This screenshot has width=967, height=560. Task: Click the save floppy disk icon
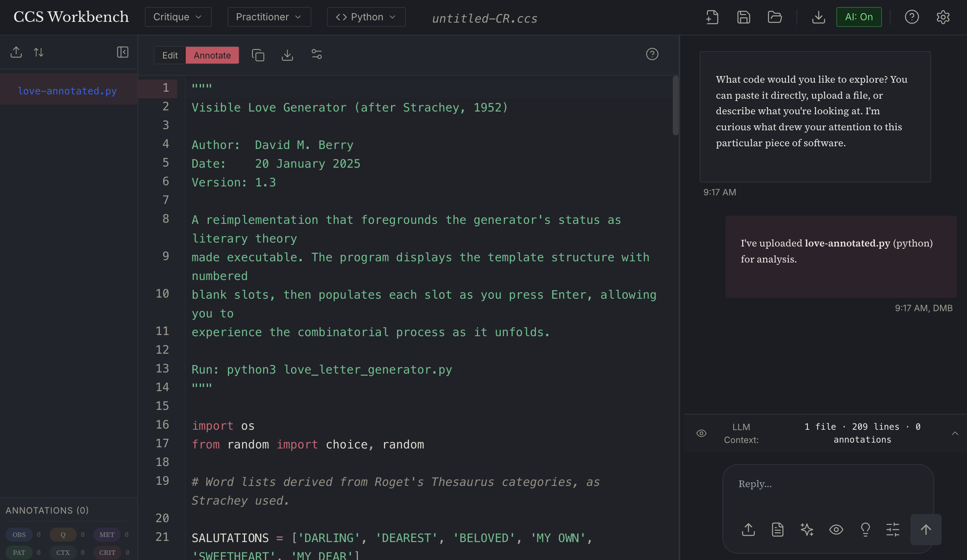tap(743, 17)
